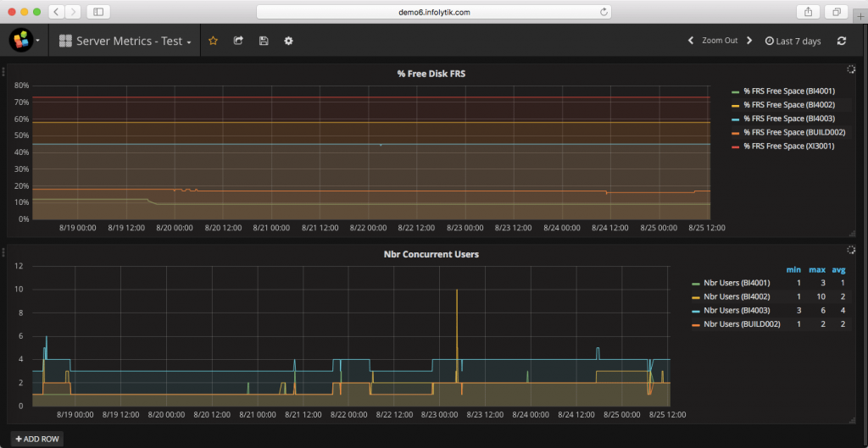Viewport: 868px width, 448px height.
Task: Click the yellow color swatch for Nbr Users (BI4002)
Action: pos(696,297)
